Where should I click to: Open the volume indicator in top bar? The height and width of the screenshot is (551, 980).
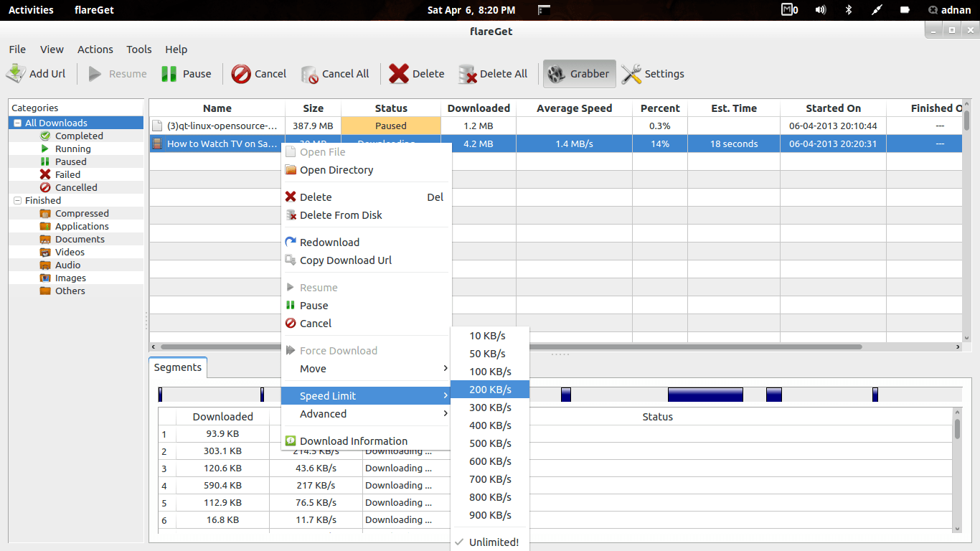point(821,10)
